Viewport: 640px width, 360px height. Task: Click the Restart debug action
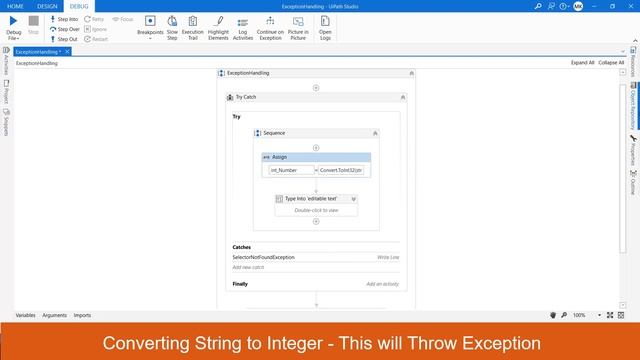click(96, 39)
